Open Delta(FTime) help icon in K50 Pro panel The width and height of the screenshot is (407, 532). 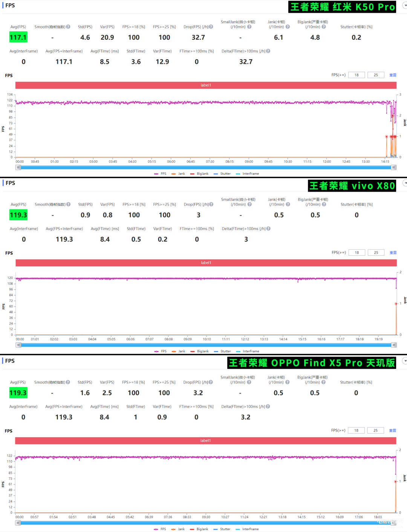tap(268, 51)
